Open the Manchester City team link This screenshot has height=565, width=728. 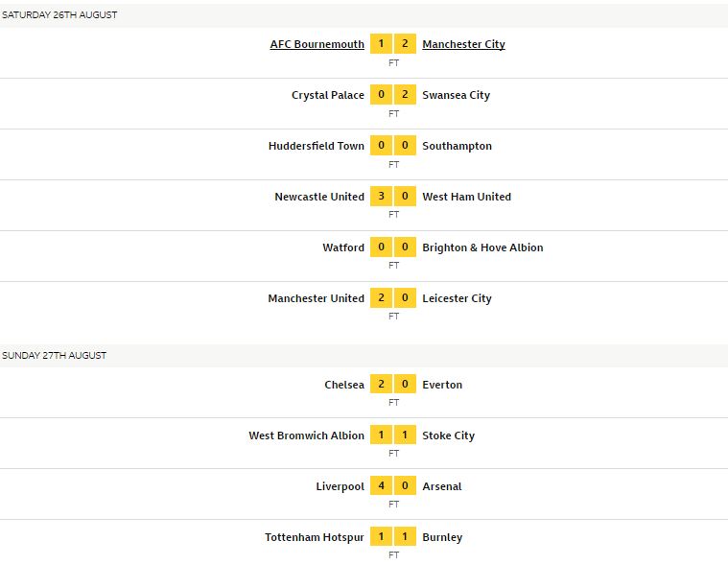[x=463, y=44]
